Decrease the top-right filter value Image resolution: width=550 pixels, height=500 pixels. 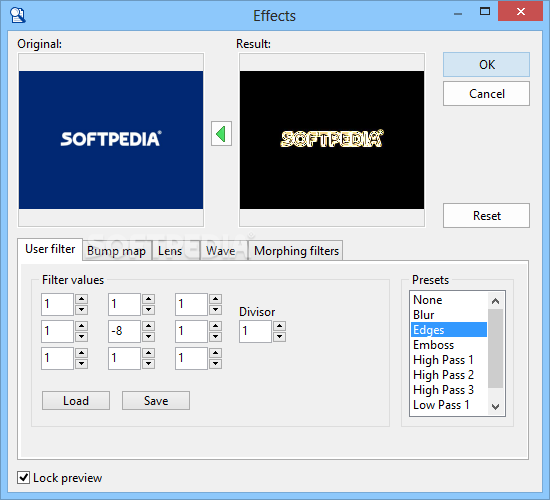click(x=216, y=309)
